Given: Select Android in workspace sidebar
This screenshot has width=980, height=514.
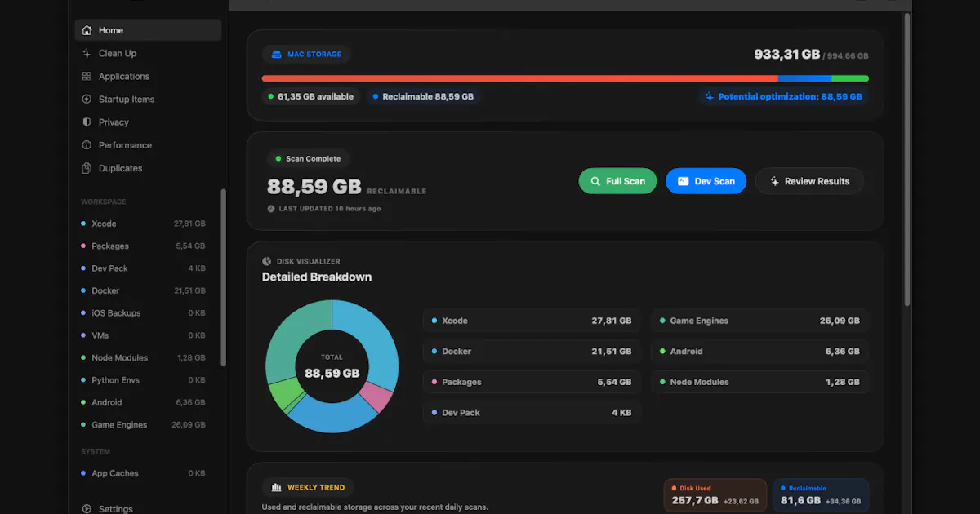Looking at the screenshot, I should (x=143, y=402).
